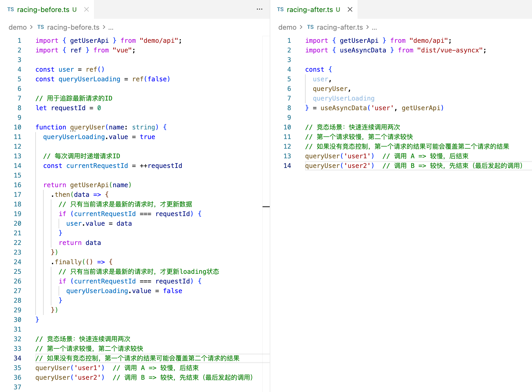
Task: Expand racing-before.ts breadcrumb file item
Action: pyautogui.click(x=73, y=27)
